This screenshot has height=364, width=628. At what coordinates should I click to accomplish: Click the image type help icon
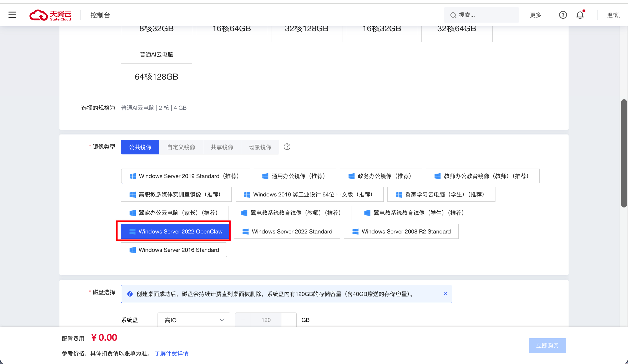(287, 147)
